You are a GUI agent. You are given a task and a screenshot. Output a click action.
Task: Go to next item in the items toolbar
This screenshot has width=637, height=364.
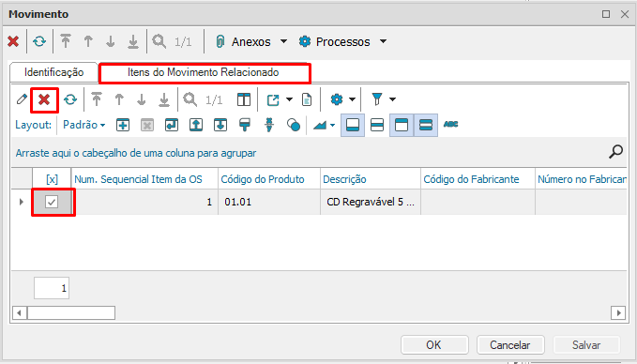142,99
